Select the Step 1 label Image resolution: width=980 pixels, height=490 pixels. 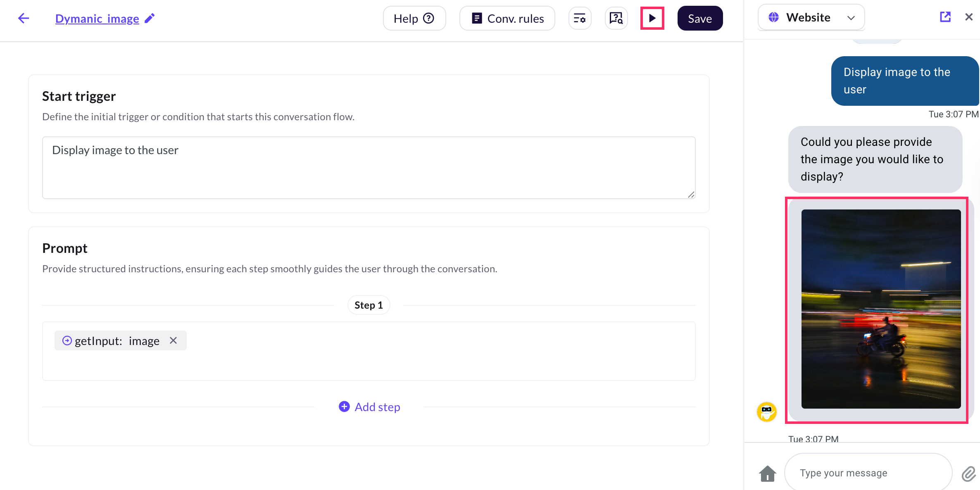coord(369,305)
